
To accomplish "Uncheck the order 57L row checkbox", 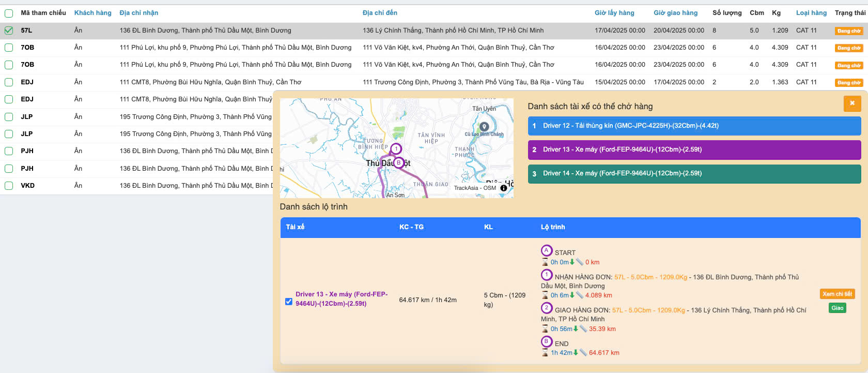I will click(9, 31).
